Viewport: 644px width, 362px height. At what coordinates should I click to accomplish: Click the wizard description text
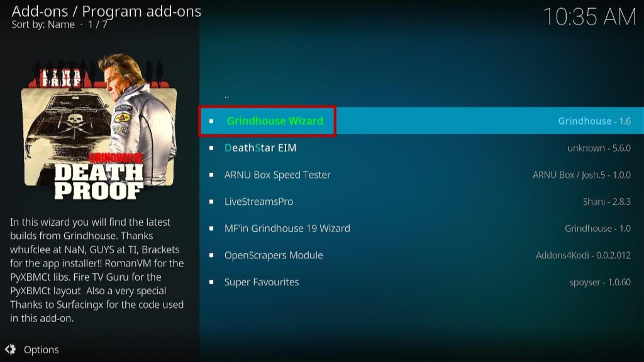tap(97, 270)
